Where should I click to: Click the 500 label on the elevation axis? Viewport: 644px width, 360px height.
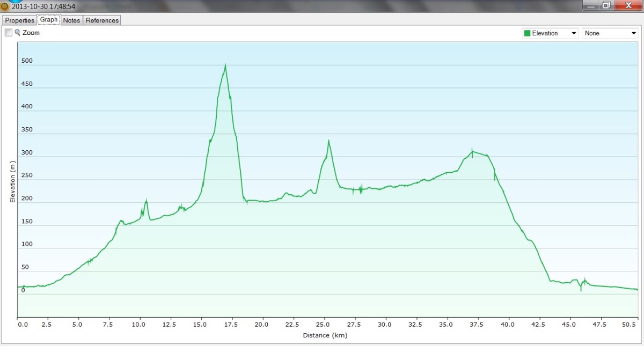coord(27,61)
